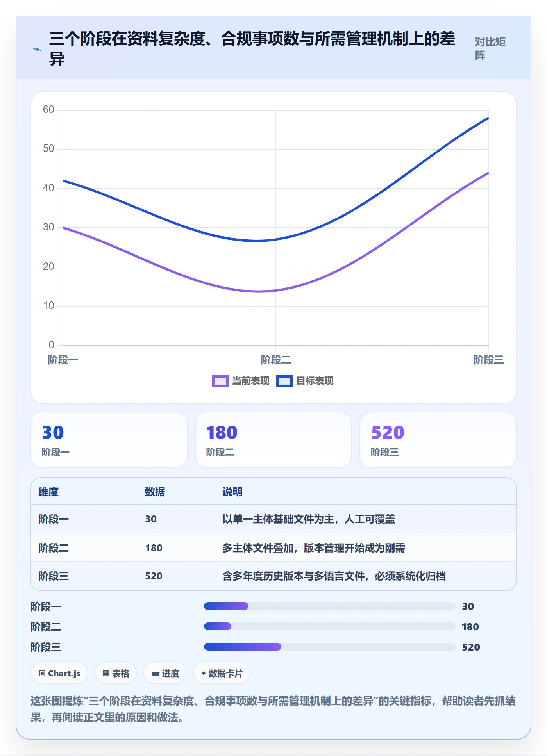
Task: Click the 180 value in table
Action: coord(154,548)
